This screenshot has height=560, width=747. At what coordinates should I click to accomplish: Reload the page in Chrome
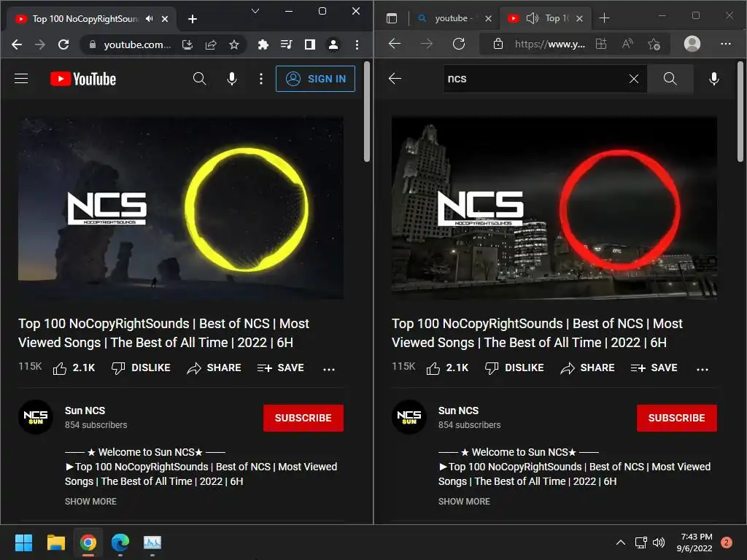[63, 44]
